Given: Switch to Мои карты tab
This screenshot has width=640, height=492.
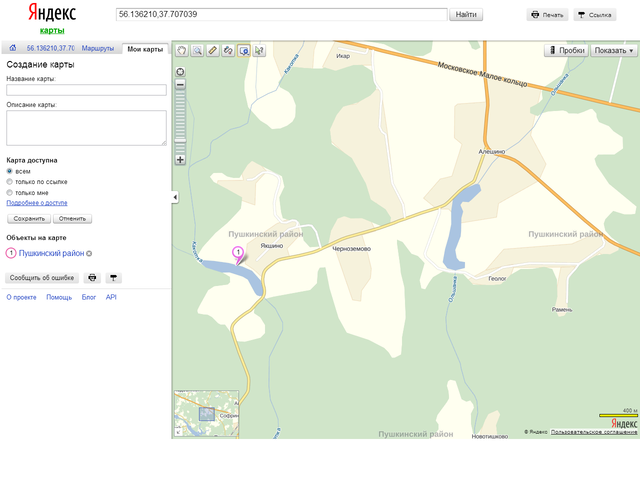Looking at the screenshot, I should [x=145, y=49].
